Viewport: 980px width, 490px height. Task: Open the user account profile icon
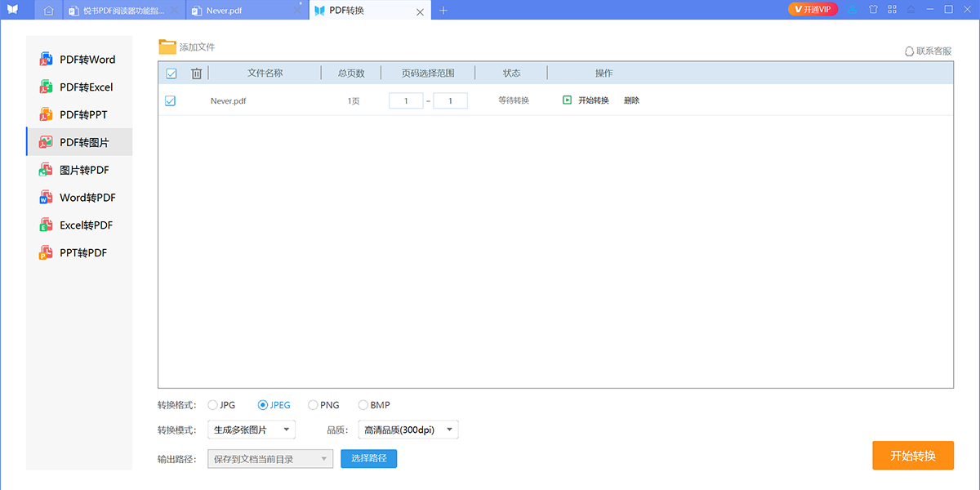(853, 10)
